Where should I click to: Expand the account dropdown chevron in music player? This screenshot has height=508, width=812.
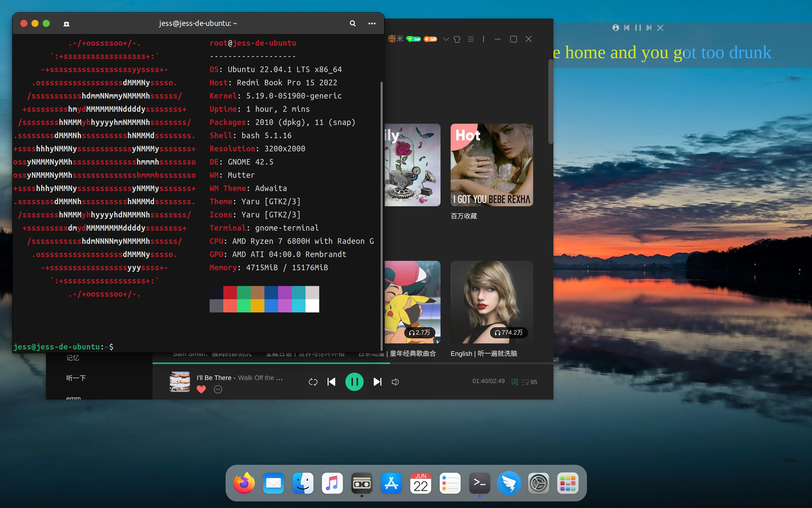pos(446,39)
